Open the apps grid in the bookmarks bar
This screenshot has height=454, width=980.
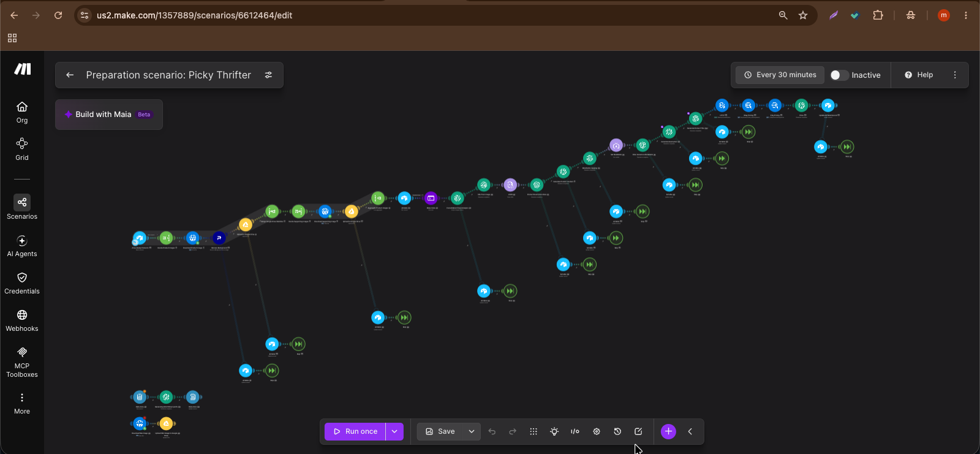(12, 38)
